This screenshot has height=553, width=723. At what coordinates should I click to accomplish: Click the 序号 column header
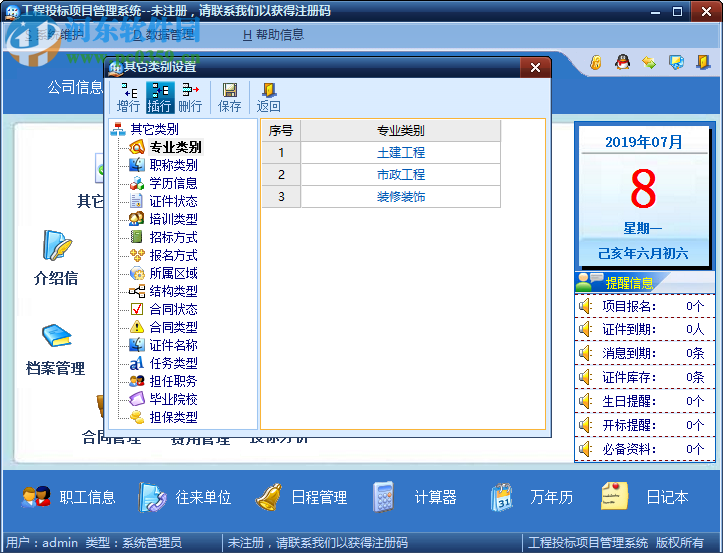tap(281, 131)
